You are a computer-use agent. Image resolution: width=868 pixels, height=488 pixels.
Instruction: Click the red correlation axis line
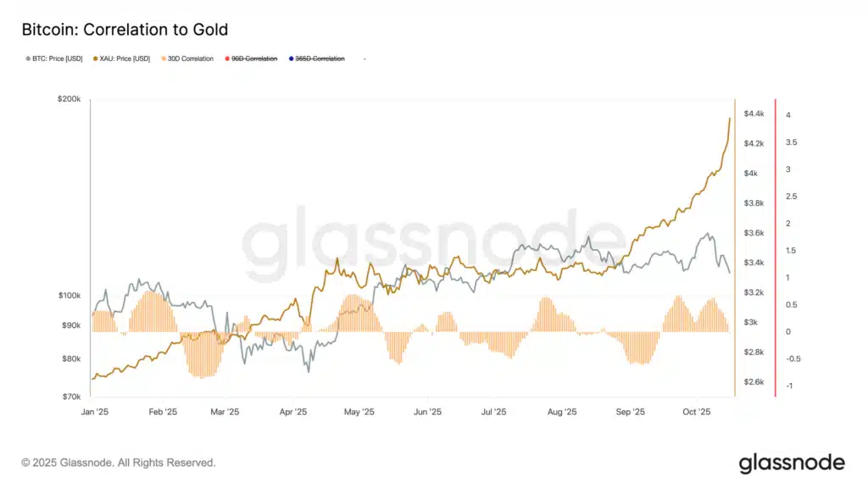pyautogui.click(x=776, y=246)
